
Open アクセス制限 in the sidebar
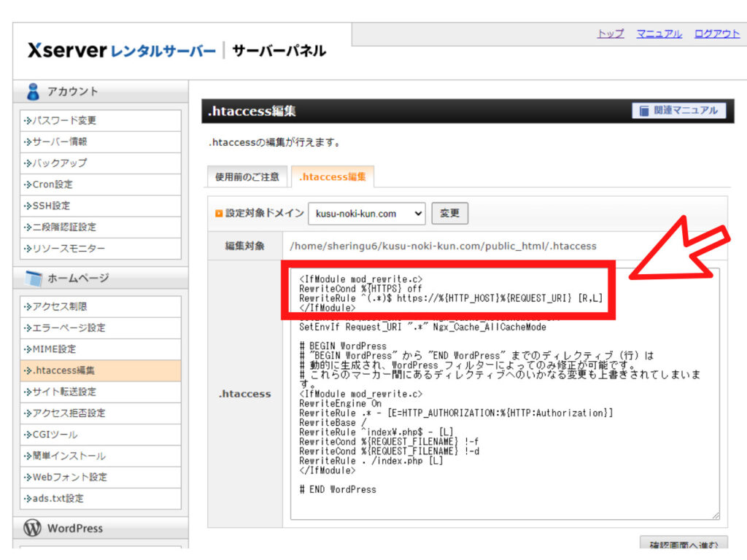coord(101,307)
